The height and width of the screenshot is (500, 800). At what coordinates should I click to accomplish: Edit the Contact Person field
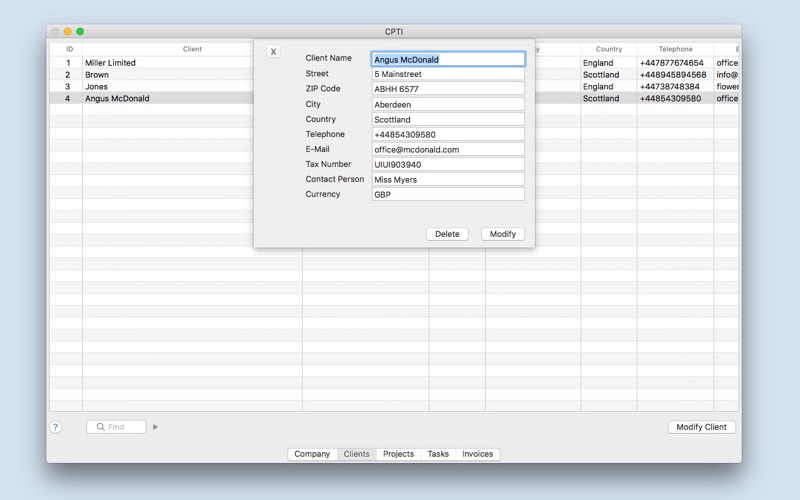pos(448,180)
